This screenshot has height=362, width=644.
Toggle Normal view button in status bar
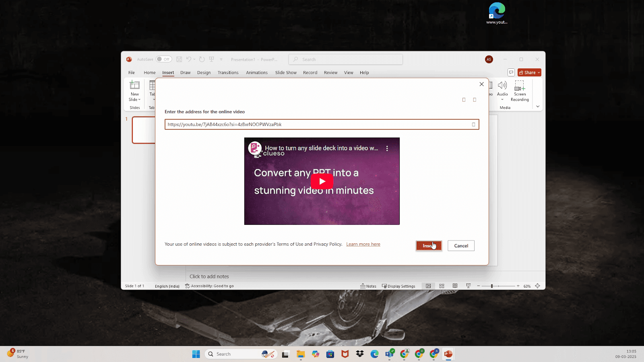(428, 286)
